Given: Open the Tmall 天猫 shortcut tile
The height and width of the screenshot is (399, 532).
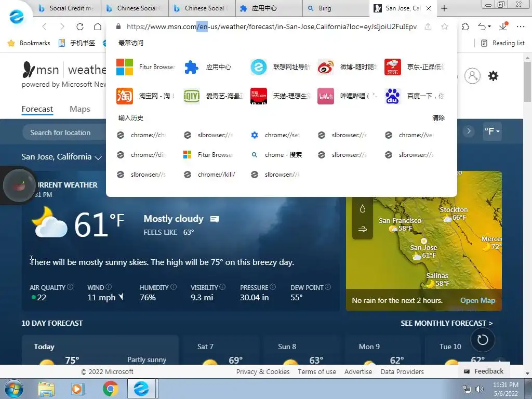Looking at the screenshot, I should [x=280, y=96].
